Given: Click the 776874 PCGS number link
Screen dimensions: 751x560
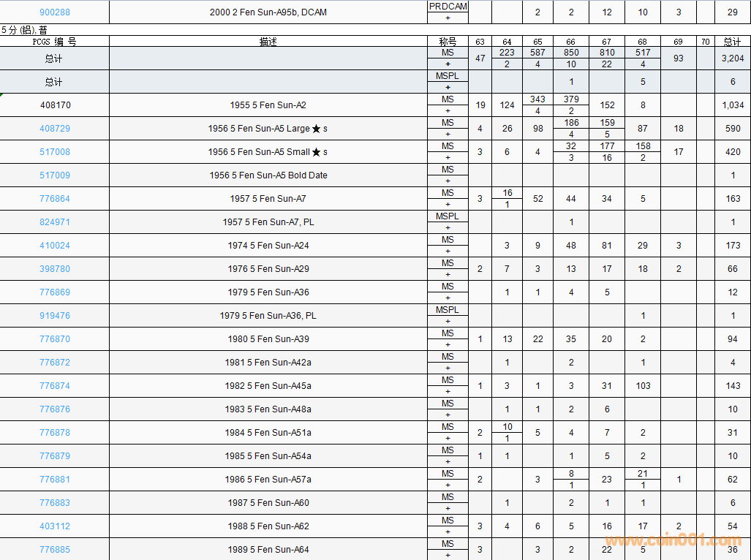Looking at the screenshot, I should (55, 386).
